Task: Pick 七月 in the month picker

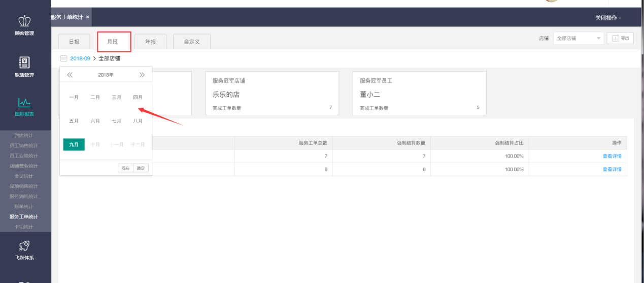Action: tap(116, 121)
